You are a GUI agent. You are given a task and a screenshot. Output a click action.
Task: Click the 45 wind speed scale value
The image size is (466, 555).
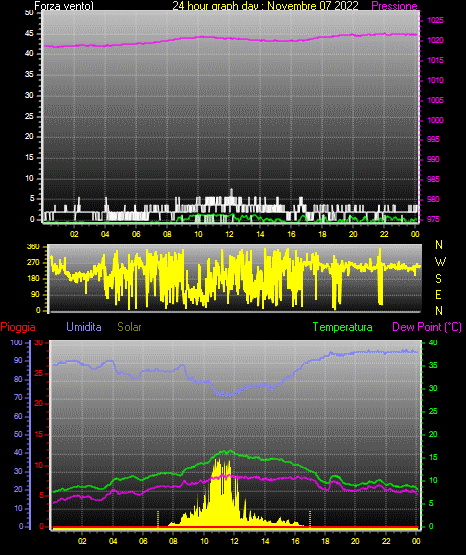click(29, 34)
